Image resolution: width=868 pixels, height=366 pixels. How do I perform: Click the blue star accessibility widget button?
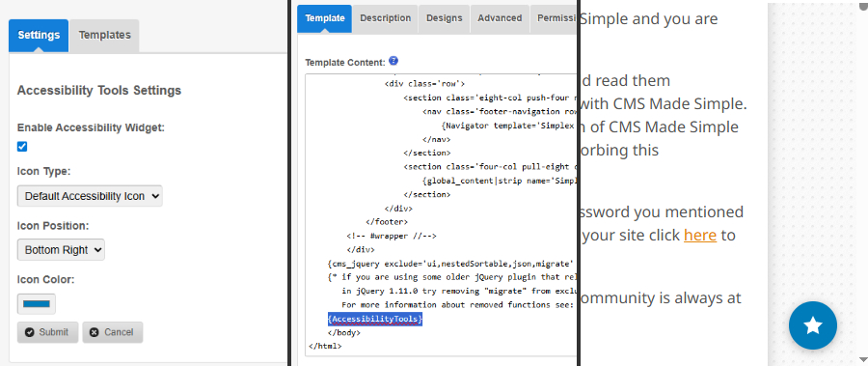[813, 325]
